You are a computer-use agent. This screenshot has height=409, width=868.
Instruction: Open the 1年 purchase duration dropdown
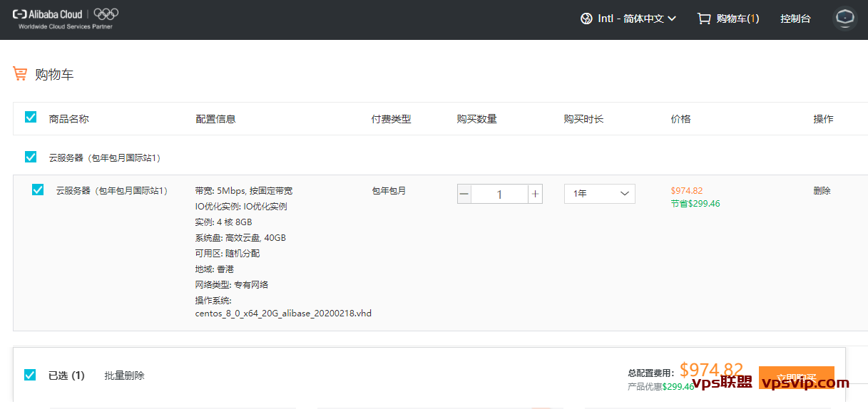(x=599, y=194)
